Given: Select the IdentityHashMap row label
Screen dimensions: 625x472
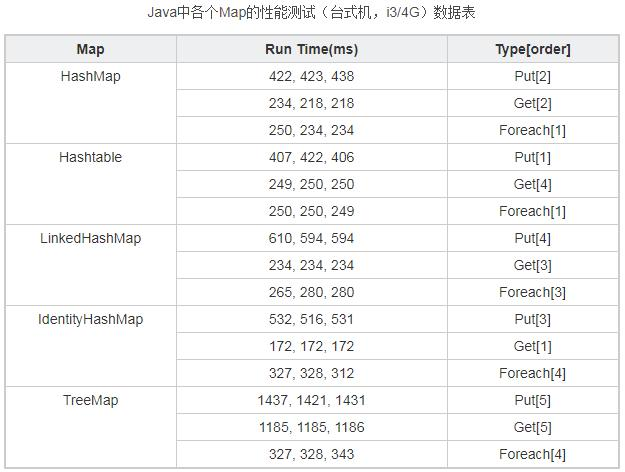Looking at the screenshot, I should coord(90,319).
